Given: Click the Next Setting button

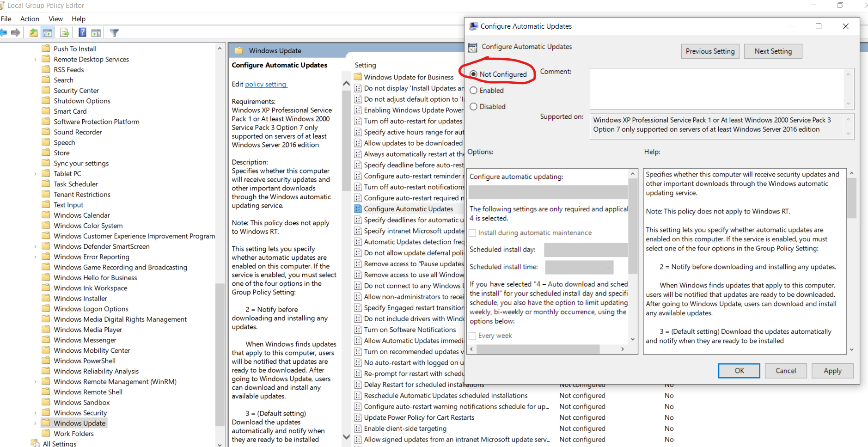Looking at the screenshot, I should coord(773,51).
